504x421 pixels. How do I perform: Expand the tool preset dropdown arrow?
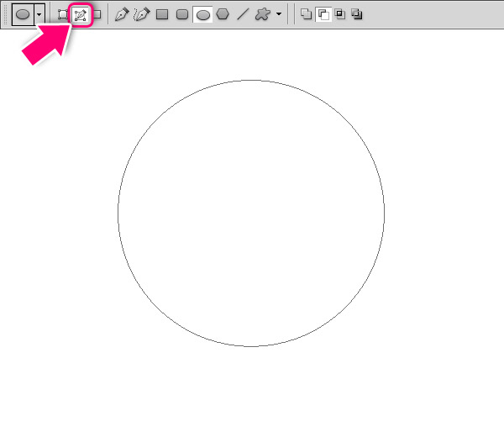(39, 14)
